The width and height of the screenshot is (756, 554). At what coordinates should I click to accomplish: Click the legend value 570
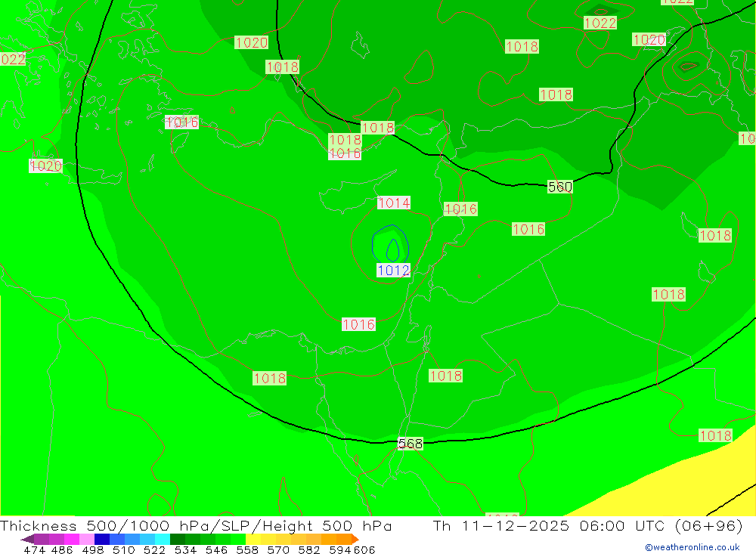click(278, 549)
